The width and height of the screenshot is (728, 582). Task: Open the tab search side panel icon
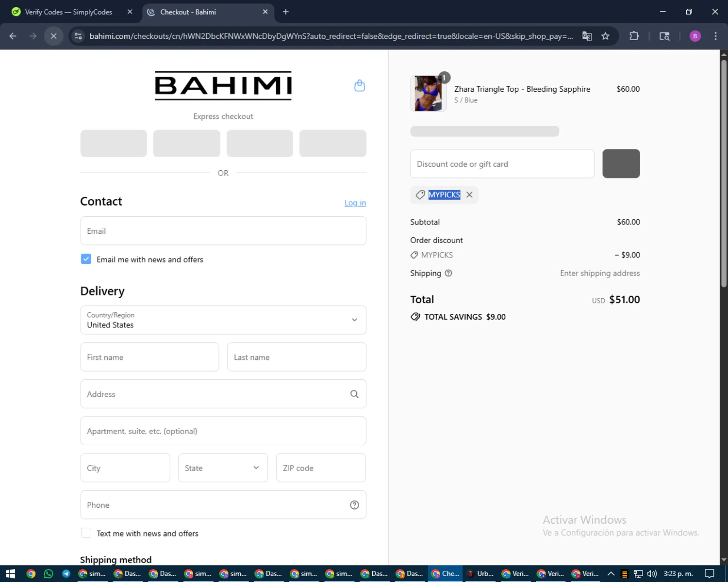coord(664,36)
